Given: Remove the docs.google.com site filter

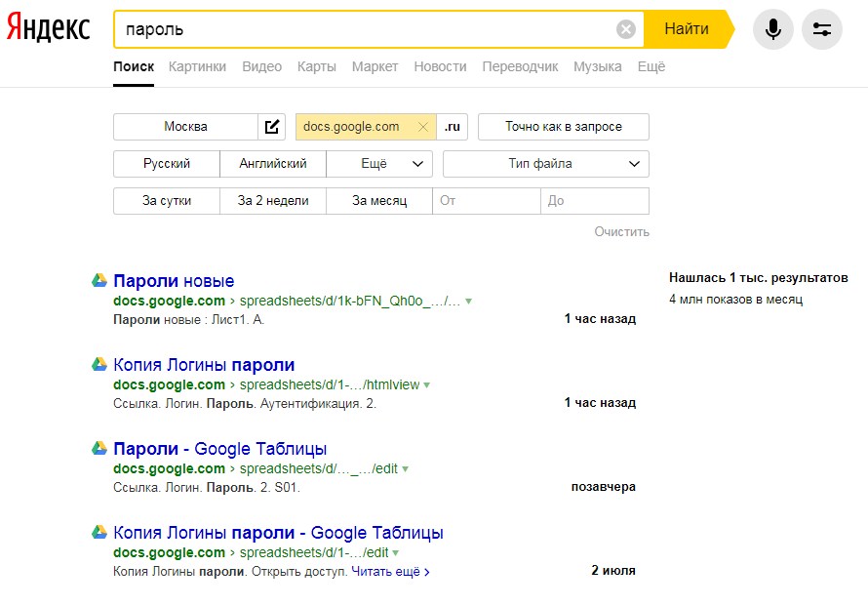Looking at the screenshot, I should pyautogui.click(x=422, y=127).
